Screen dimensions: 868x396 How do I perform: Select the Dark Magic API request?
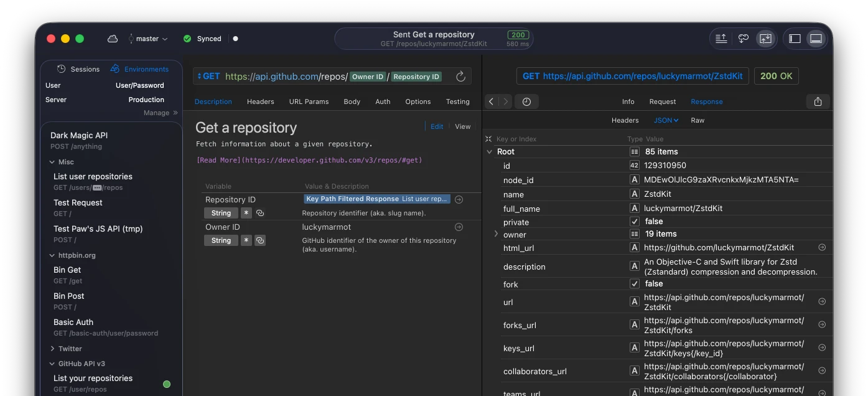click(111, 141)
